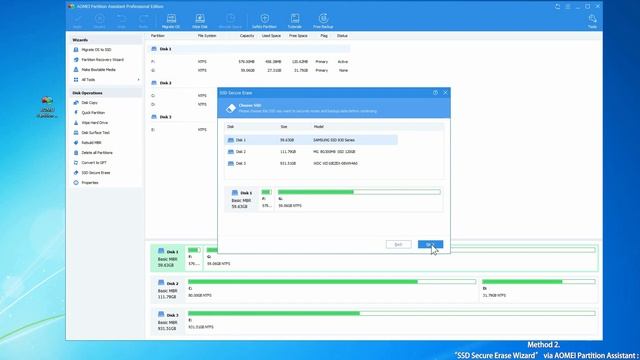Viewport: 640px width, 360px height.
Task: Select Disk 1 Samsung SSD row in dialog
Action: pyautogui.click(x=311, y=140)
